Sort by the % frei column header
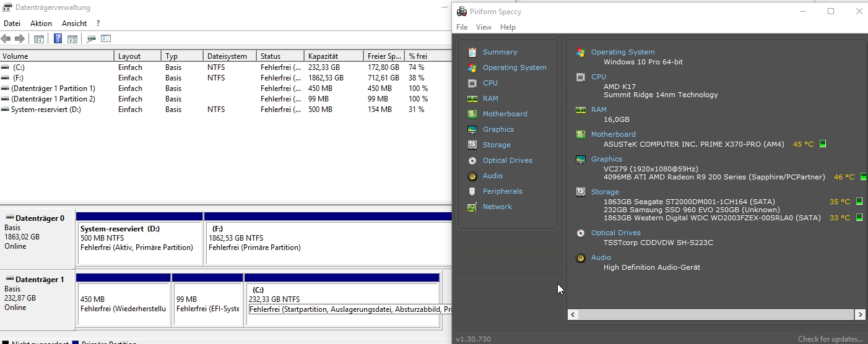This screenshot has width=868, height=344. (x=427, y=56)
